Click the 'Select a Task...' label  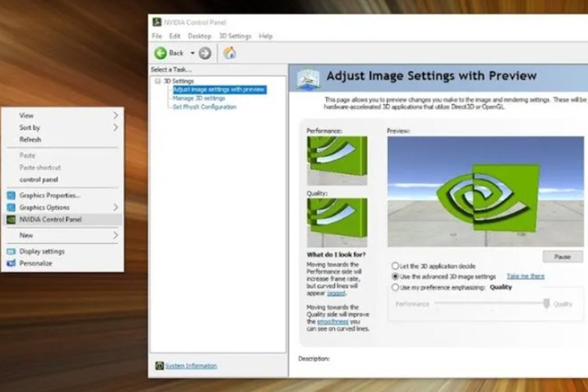click(x=171, y=69)
